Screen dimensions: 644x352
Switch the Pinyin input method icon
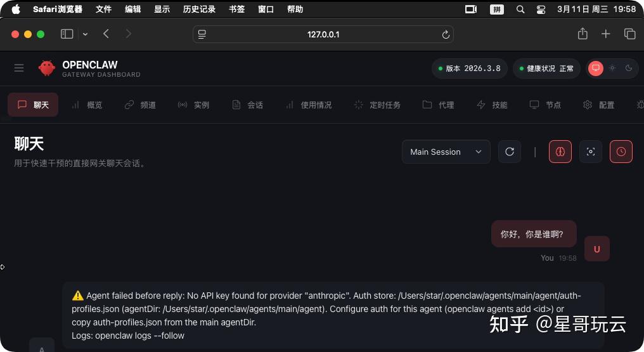497,9
